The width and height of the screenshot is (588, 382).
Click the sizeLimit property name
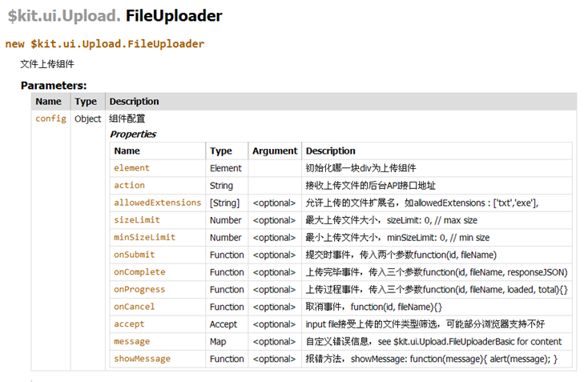(x=137, y=220)
